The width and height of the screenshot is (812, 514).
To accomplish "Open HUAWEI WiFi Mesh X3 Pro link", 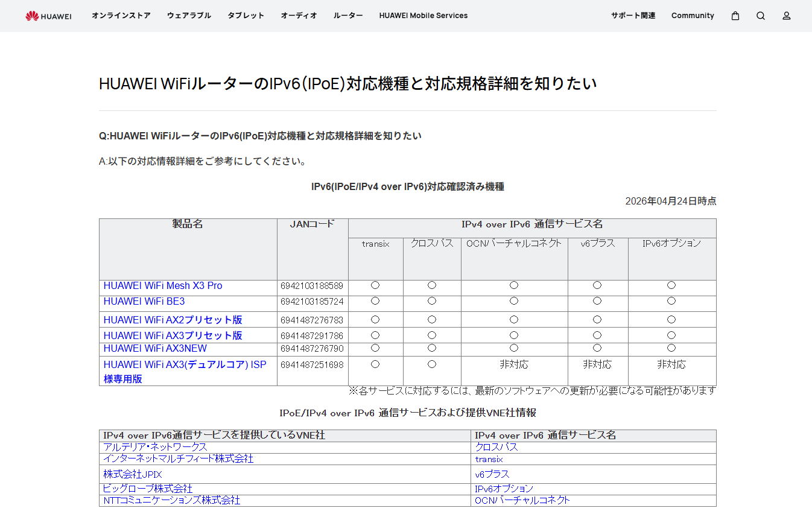I will [163, 286].
